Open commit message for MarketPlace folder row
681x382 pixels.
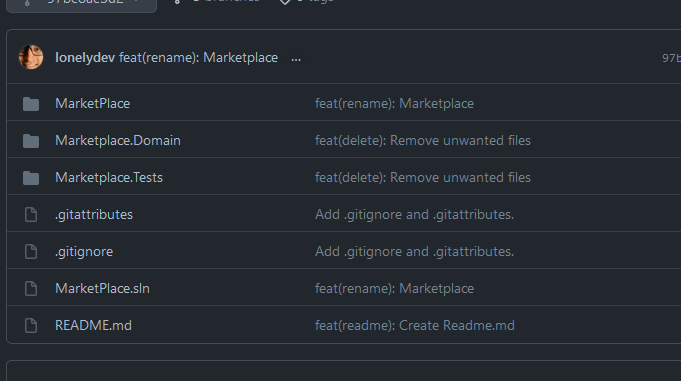pyautogui.click(x=394, y=103)
